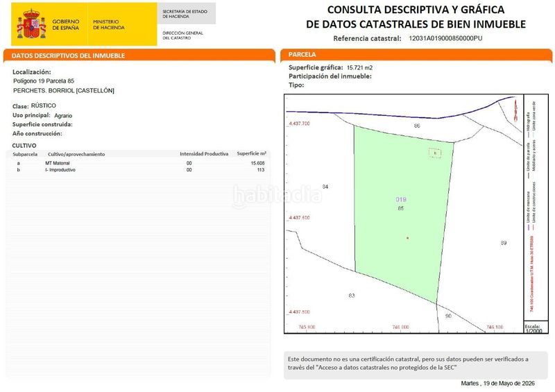Click the small building outline in parcel 85
This screenshot has height=392, width=555.
click(x=435, y=153)
